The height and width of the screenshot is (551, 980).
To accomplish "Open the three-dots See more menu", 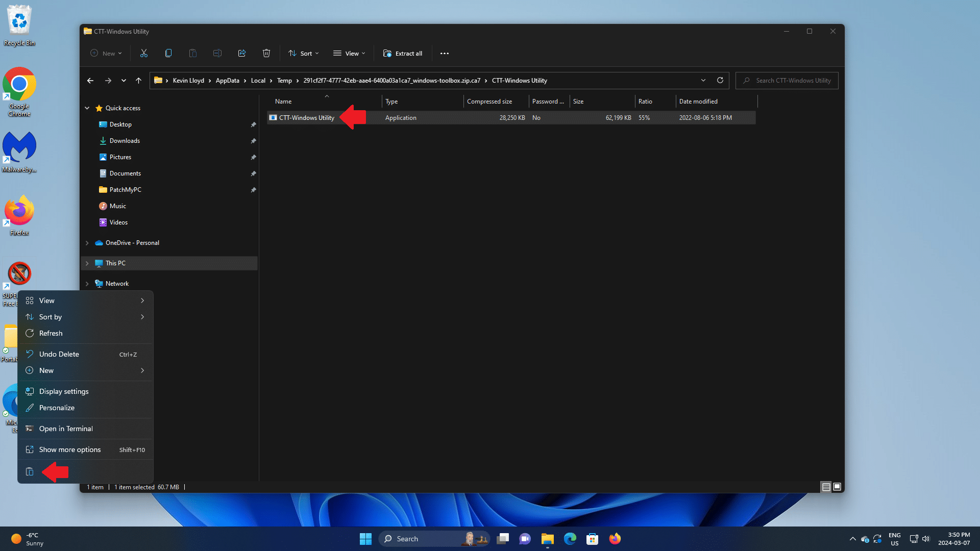I will click(x=445, y=53).
